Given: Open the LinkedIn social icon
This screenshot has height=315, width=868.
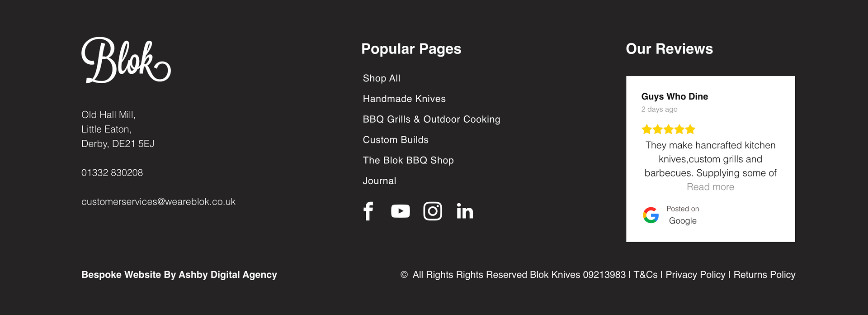Looking at the screenshot, I should point(465,211).
